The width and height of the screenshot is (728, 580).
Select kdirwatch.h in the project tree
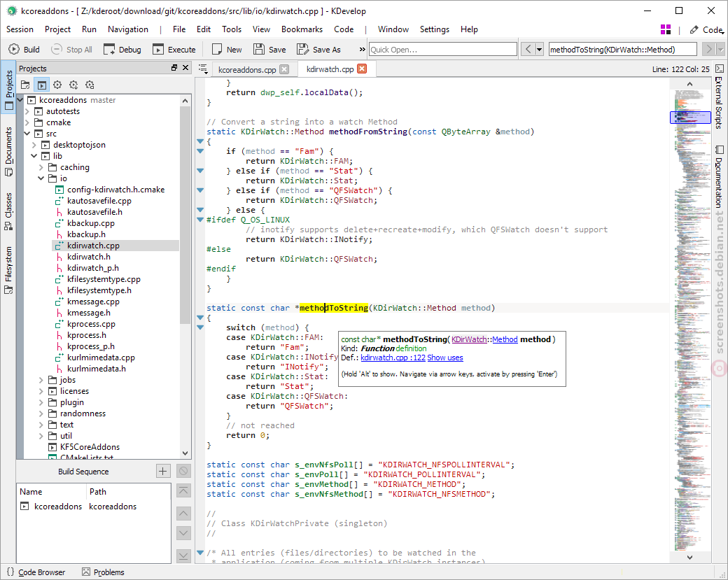[89, 257]
